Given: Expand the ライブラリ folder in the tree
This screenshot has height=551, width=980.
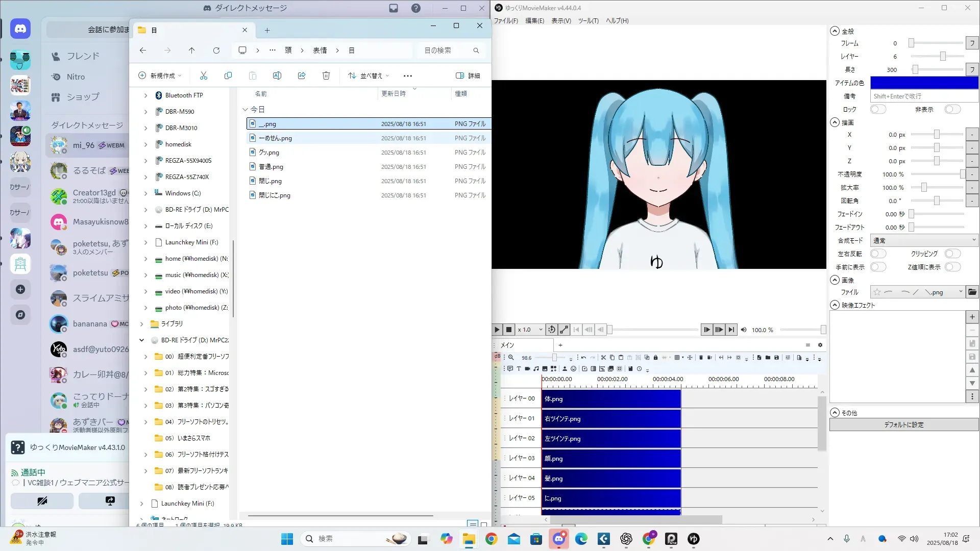Looking at the screenshot, I should (142, 324).
